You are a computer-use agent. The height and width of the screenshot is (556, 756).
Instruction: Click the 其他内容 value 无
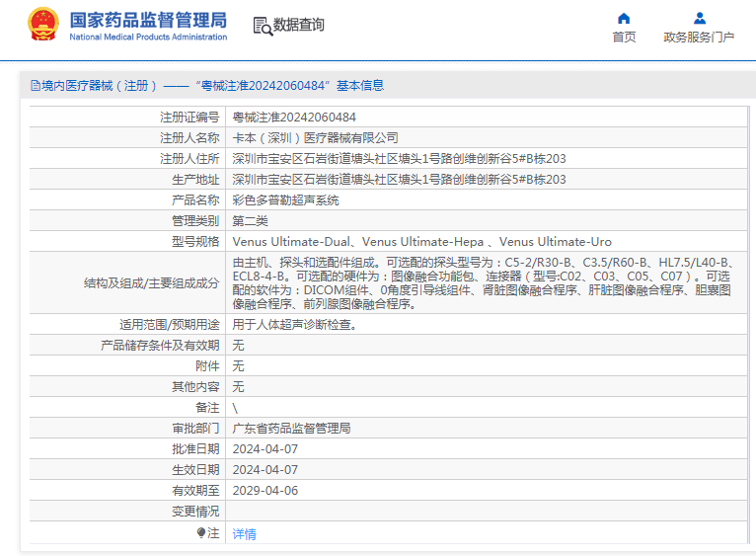(238, 387)
